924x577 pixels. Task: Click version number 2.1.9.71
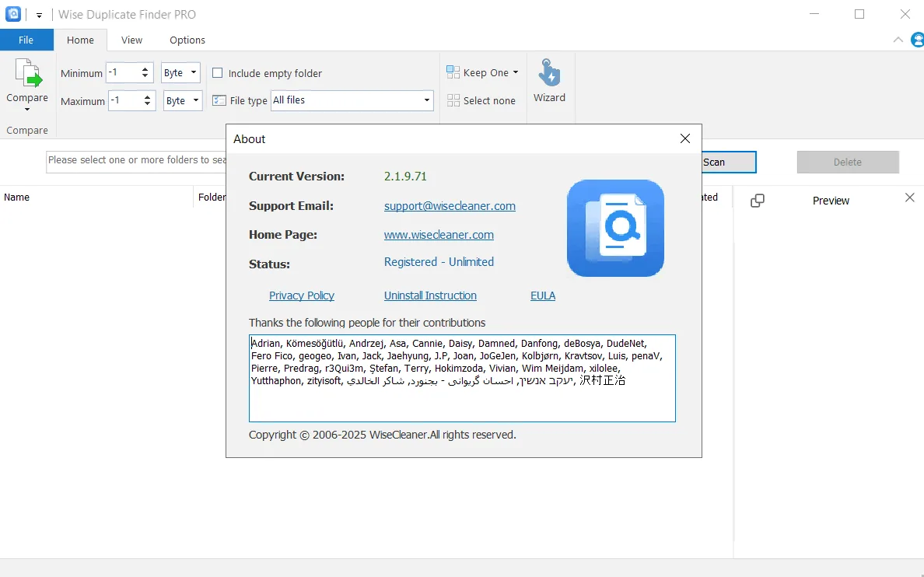click(405, 177)
